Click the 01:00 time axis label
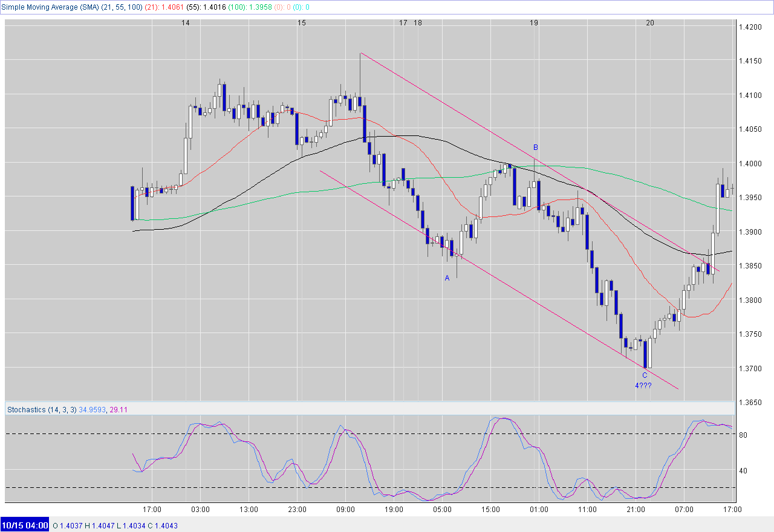This screenshot has height=532, width=774. click(539, 510)
